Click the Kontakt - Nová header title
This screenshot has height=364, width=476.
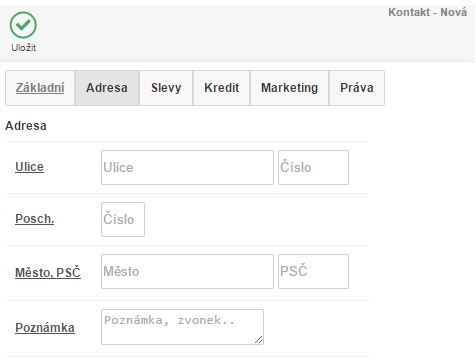point(427,12)
